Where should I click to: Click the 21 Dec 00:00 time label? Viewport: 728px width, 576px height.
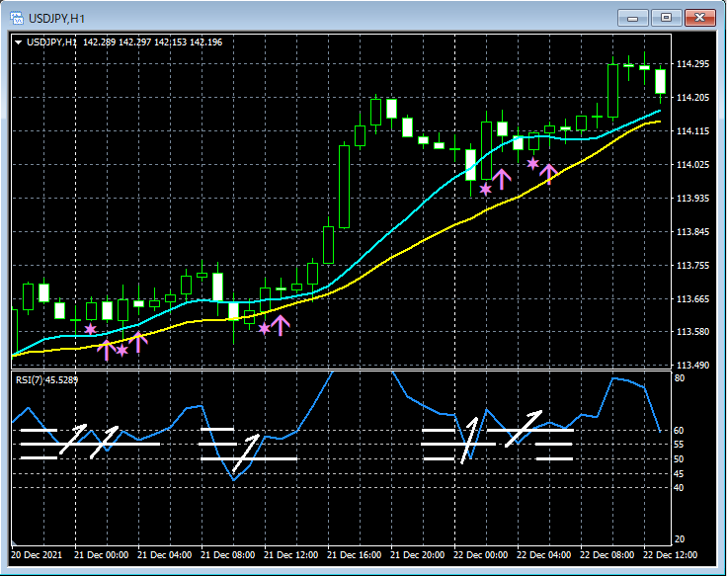tap(101, 555)
